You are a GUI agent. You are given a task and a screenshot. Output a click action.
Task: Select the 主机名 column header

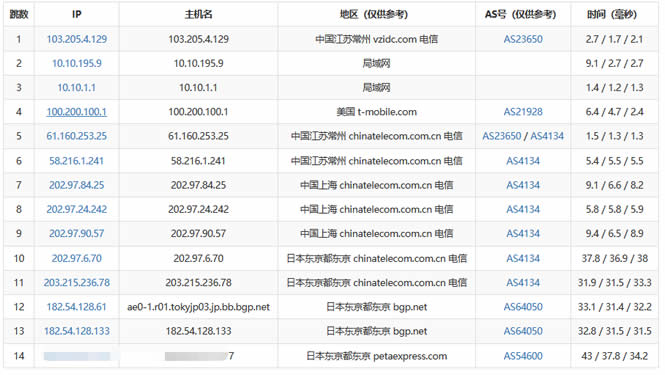pos(198,14)
